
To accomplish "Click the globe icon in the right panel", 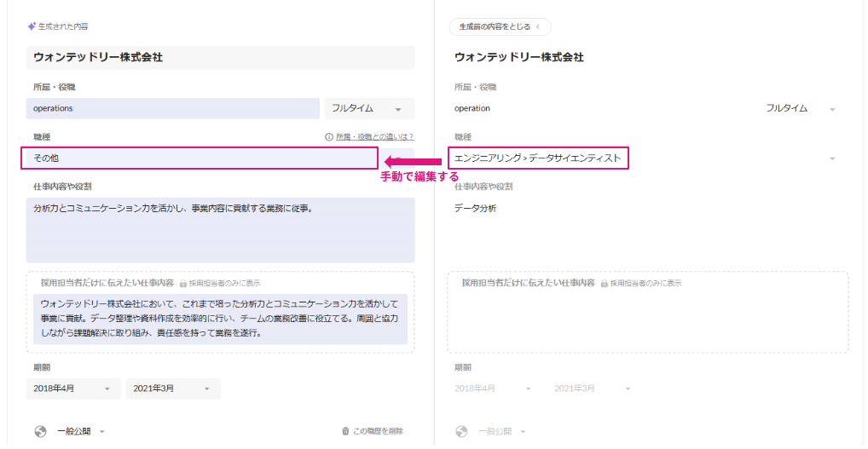I will [461, 431].
